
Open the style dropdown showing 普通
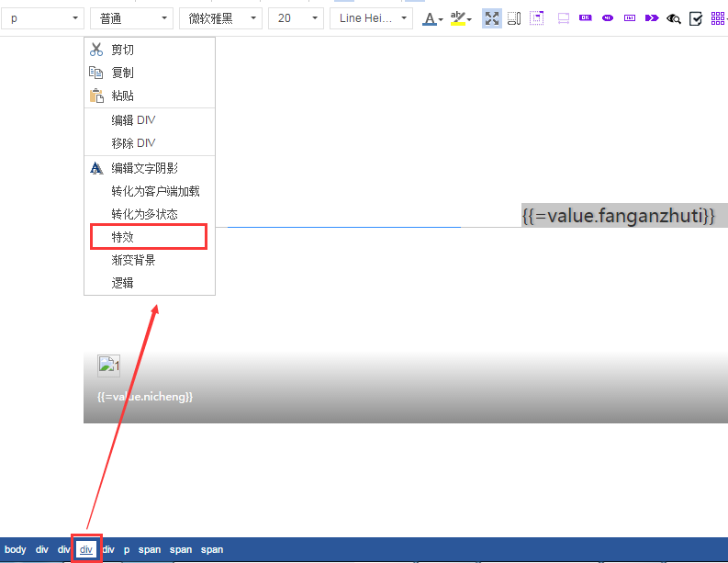131,18
